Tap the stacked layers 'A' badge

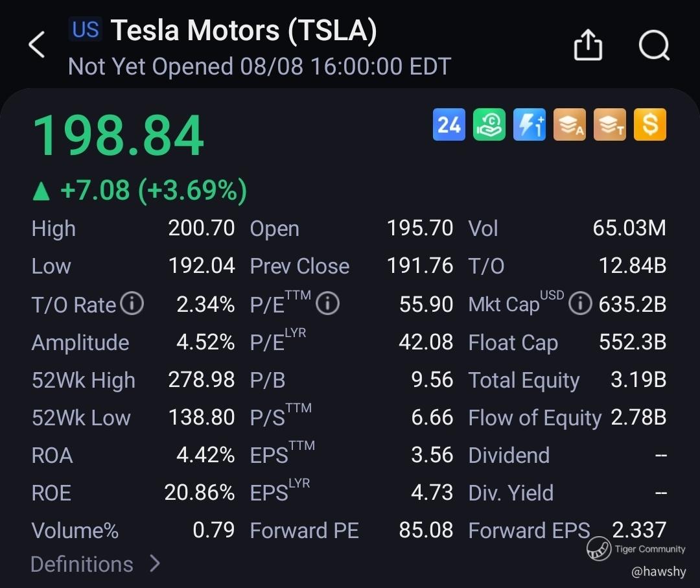tap(570, 124)
